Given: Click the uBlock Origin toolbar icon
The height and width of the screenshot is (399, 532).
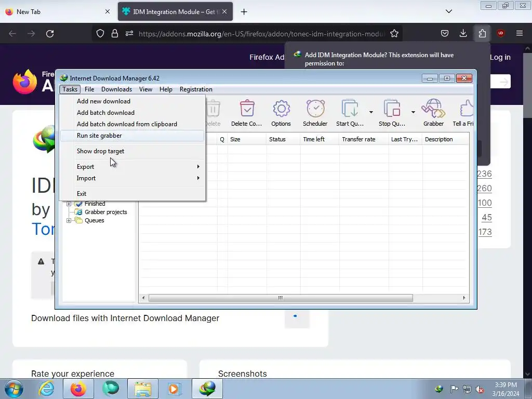Looking at the screenshot, I should (500, 33).
